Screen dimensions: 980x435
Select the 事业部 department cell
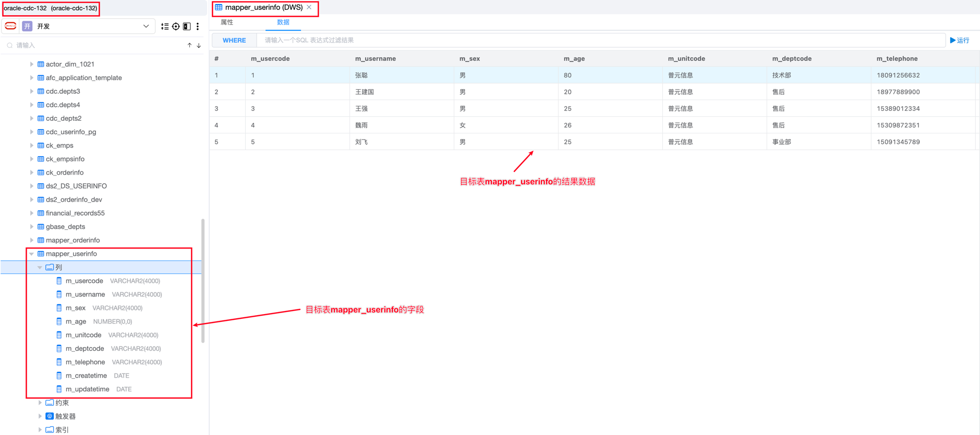819,142
